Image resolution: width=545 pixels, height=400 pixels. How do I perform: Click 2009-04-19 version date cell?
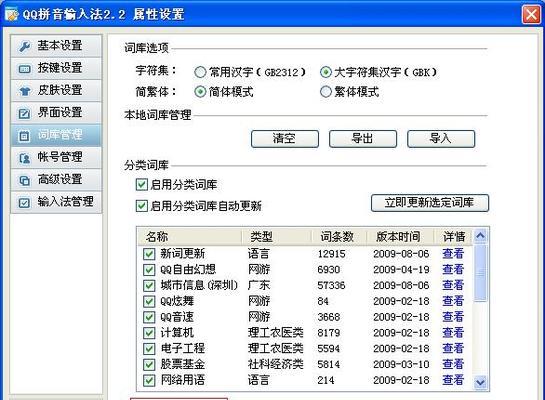(401, 270)
